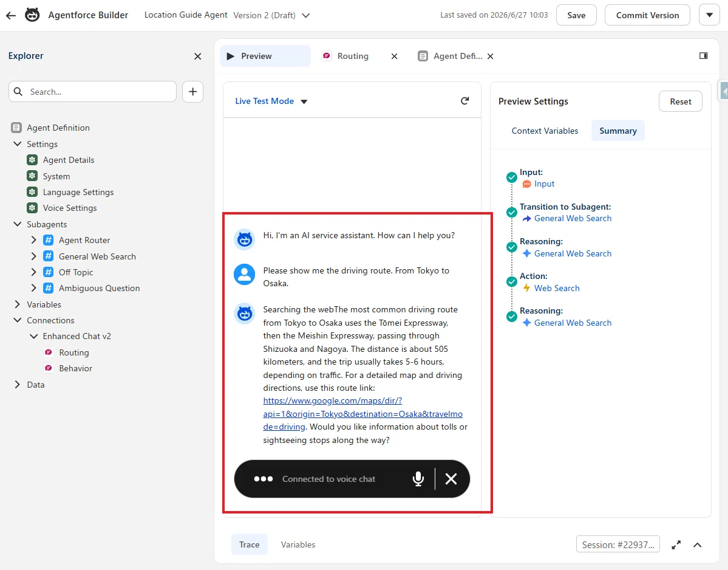
Task: Select Ambiguous Question subagent
Action: pyautogui.click(x=99, y=288)
